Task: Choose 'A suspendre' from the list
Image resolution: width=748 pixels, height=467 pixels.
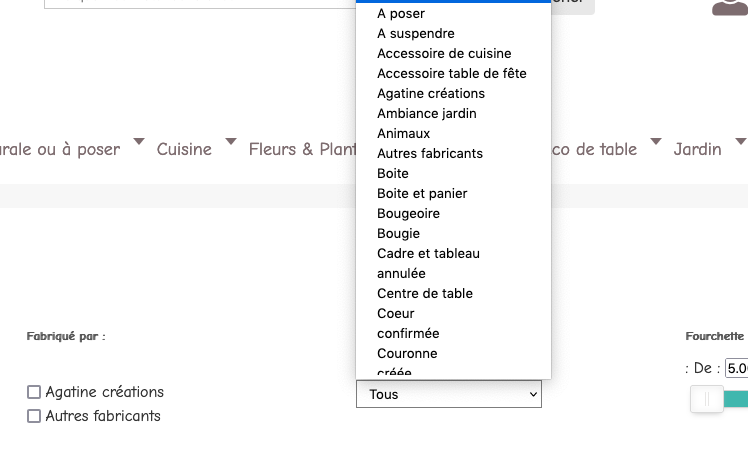Action: point(415,33)
